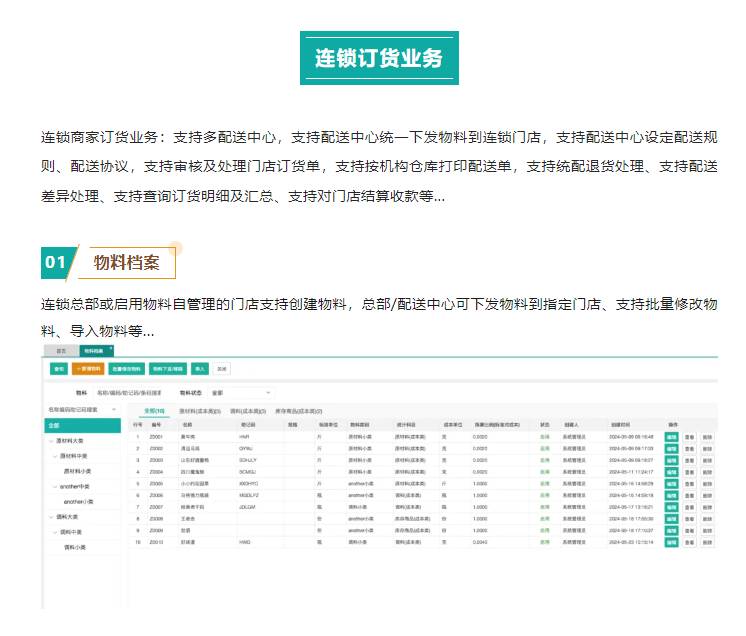746x636 pixels.
Task: Open the 名称编码助记码搜索 category dropdown
Action: pyautogui.click(x=82, y=410)
